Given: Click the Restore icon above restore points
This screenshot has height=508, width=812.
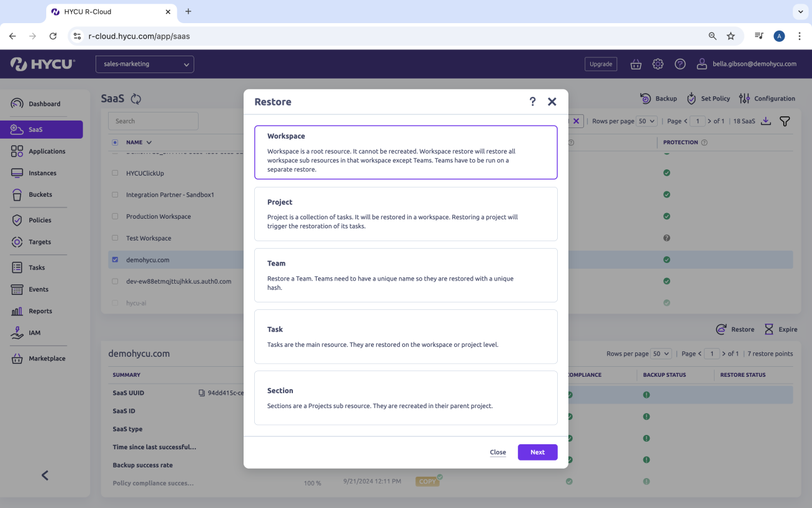Looking at the screenshot, I should (721, 329).
